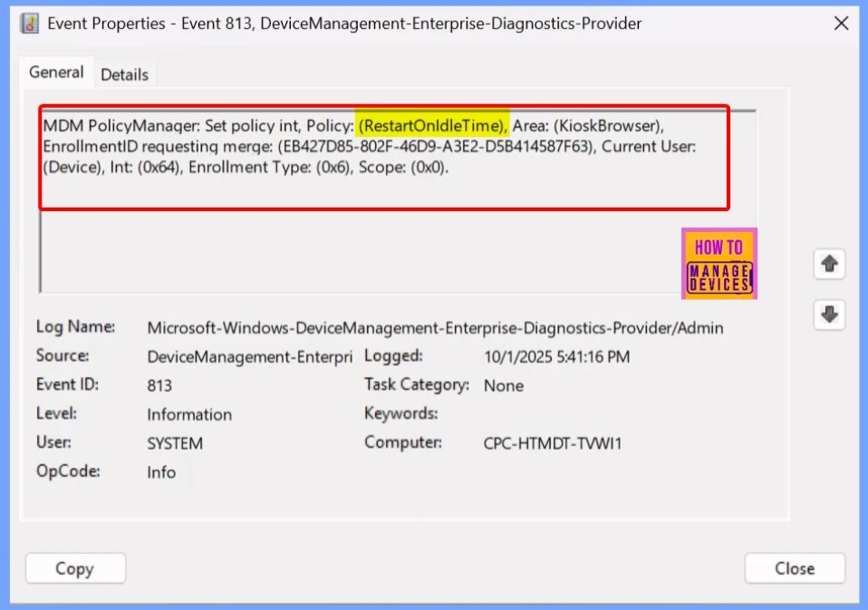Viewport: 868px width, 610px height.
Task: Click the Event ID value 813
Action: pos(159,385)
